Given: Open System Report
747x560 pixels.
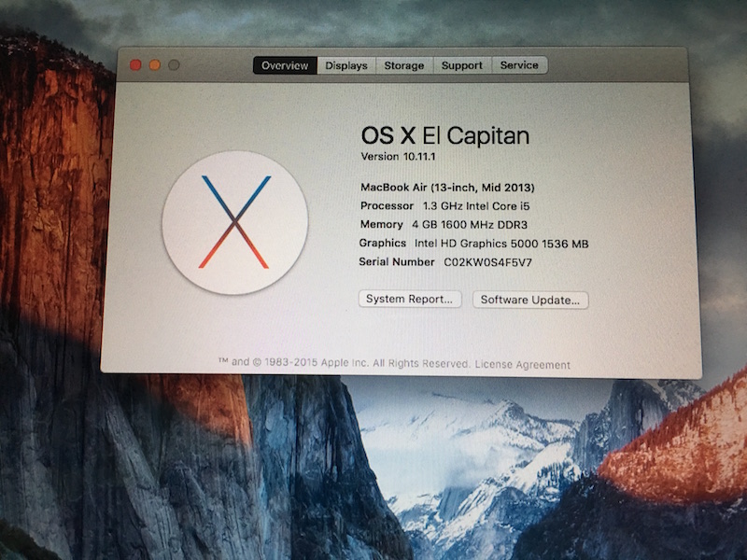Looking at the screenshot, I should coord(410,299).
